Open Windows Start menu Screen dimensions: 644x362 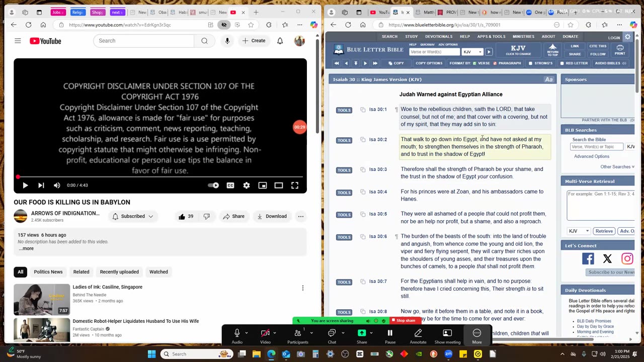[151, 354]
